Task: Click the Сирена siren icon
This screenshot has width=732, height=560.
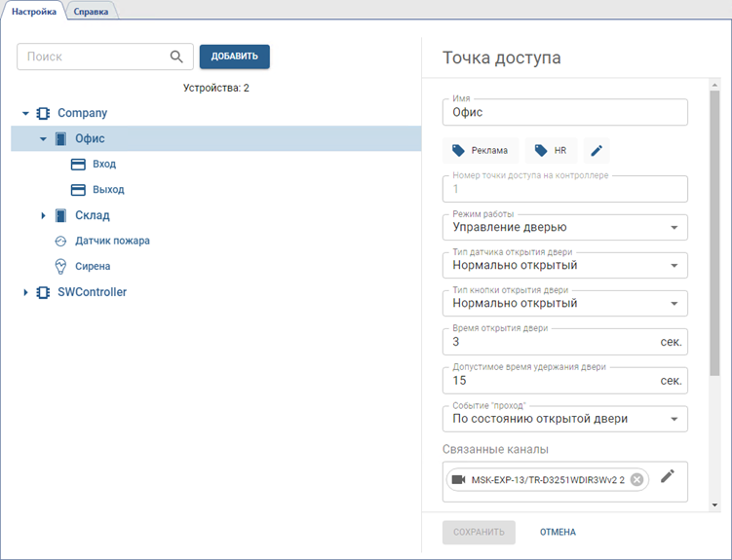Action: click(x=60, y=266)
